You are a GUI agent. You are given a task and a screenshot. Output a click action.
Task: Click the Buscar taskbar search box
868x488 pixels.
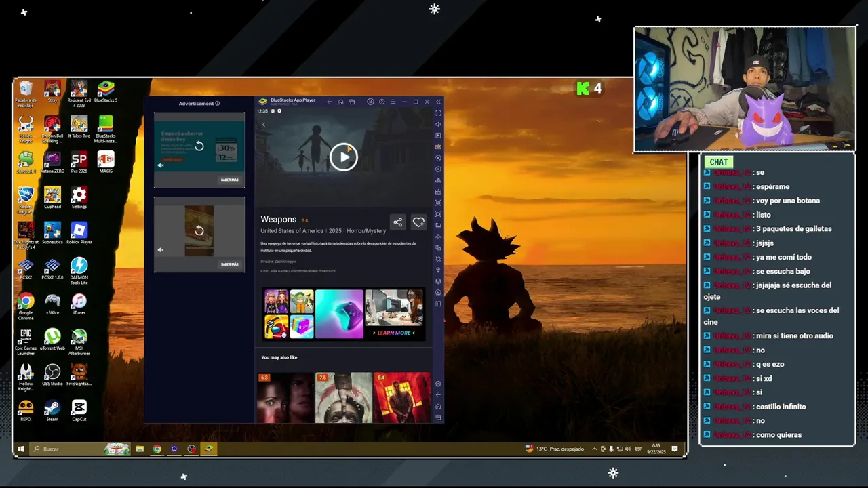tap(80, 449)
